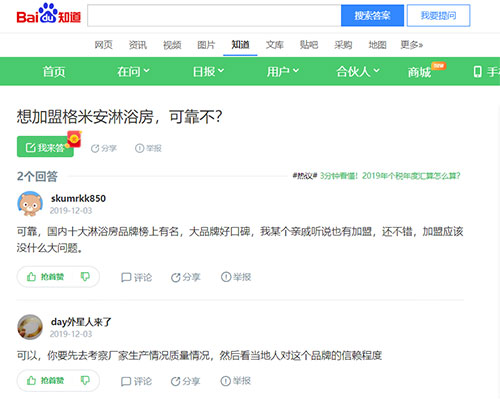Upvote skumrkk850's answer with thumbs-up
The height and width of the screenshot is (400, 500).
[45, 277]
